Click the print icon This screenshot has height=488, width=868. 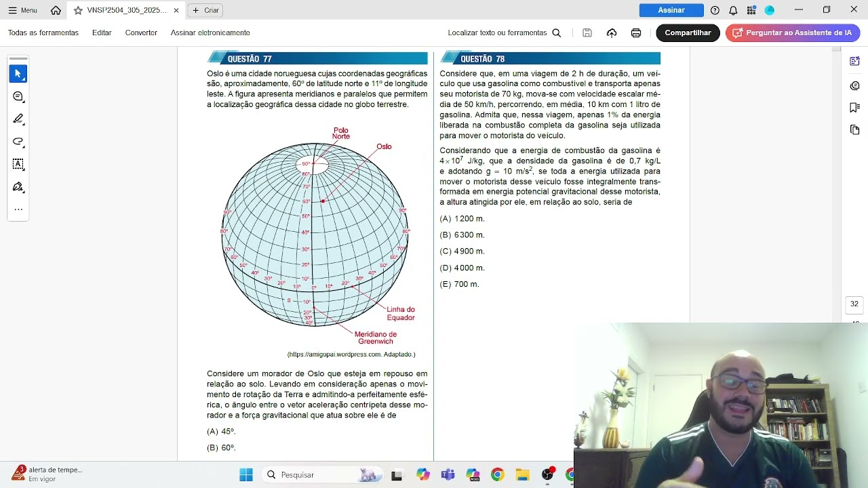click(x=636, y=33)
